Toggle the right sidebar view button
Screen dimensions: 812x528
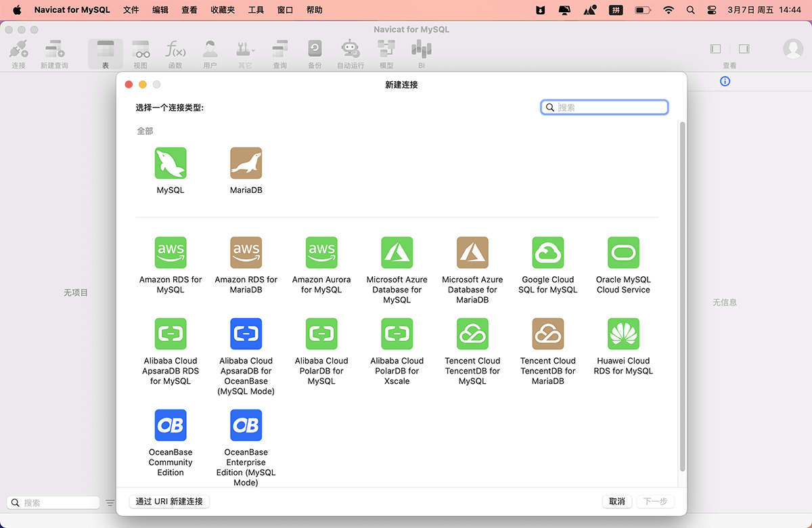pos(744,49)
